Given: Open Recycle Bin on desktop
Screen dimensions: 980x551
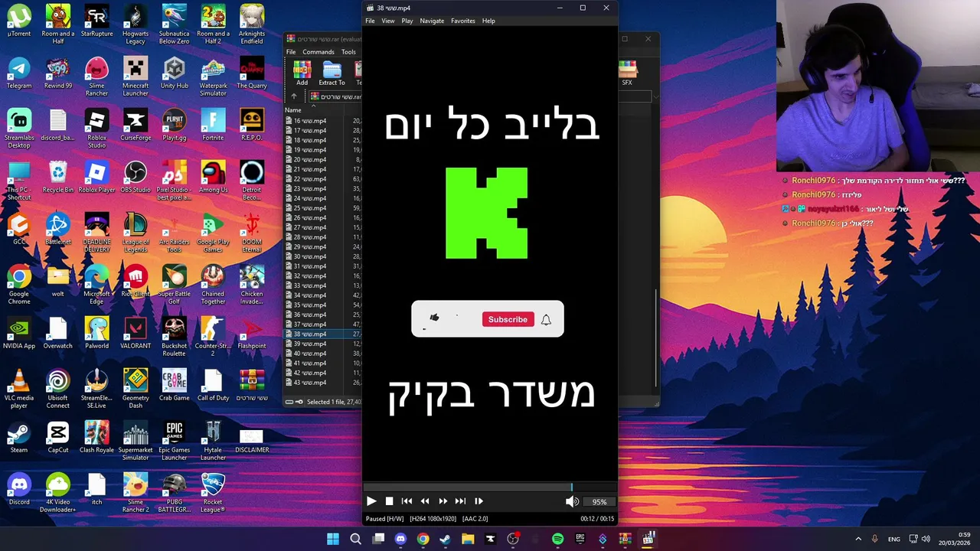Looking at the screenshot, I should click(58, 177).
